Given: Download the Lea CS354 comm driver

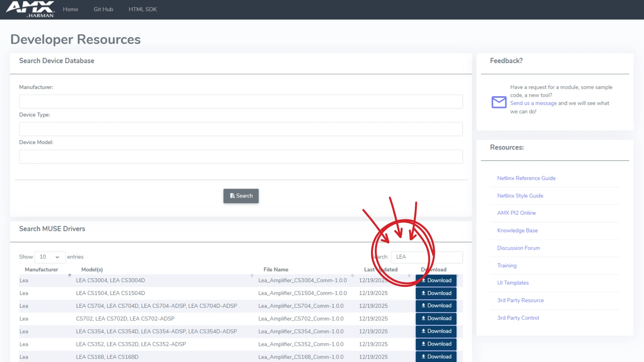Looking at the screenshot, I should coord(436,331).
